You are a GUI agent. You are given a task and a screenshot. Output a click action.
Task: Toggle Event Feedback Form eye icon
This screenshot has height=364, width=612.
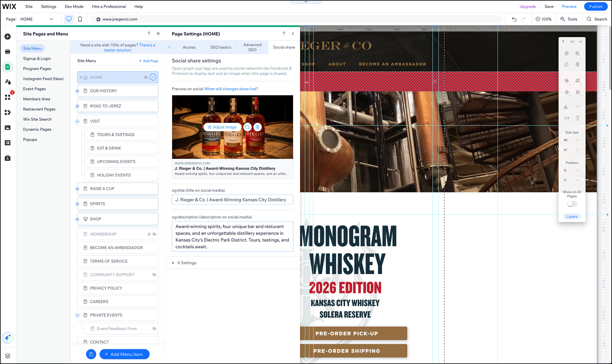154,329
